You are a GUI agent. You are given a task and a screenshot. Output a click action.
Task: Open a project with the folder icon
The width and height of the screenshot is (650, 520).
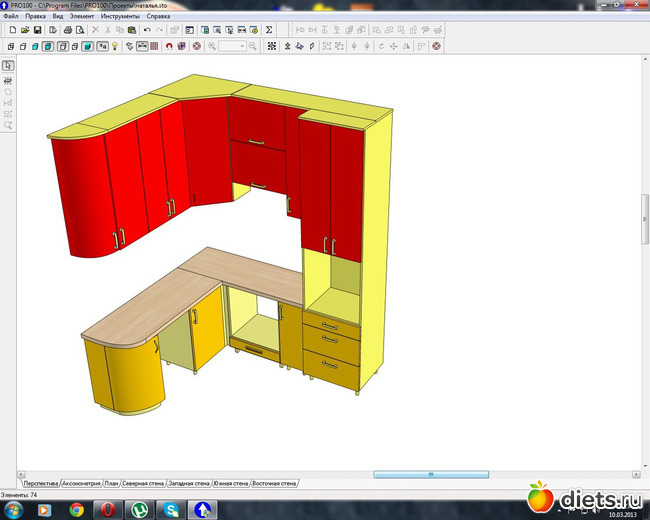tap(24, 31)
